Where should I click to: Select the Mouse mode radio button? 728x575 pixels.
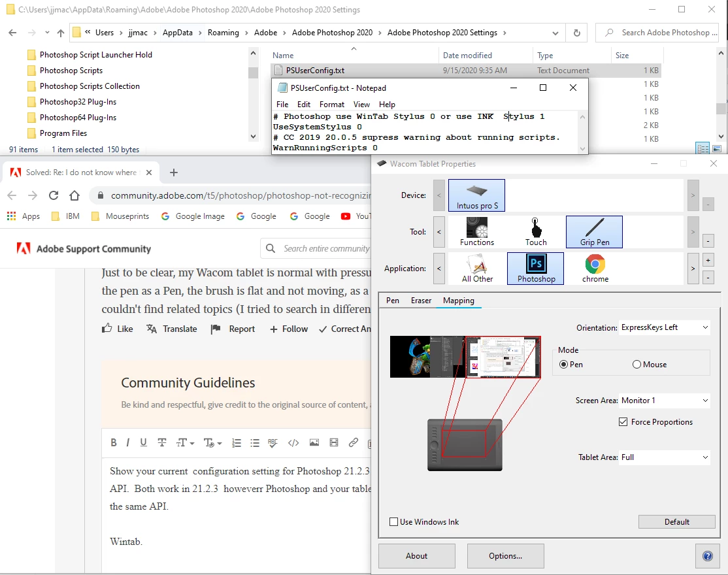click(637, 365)
